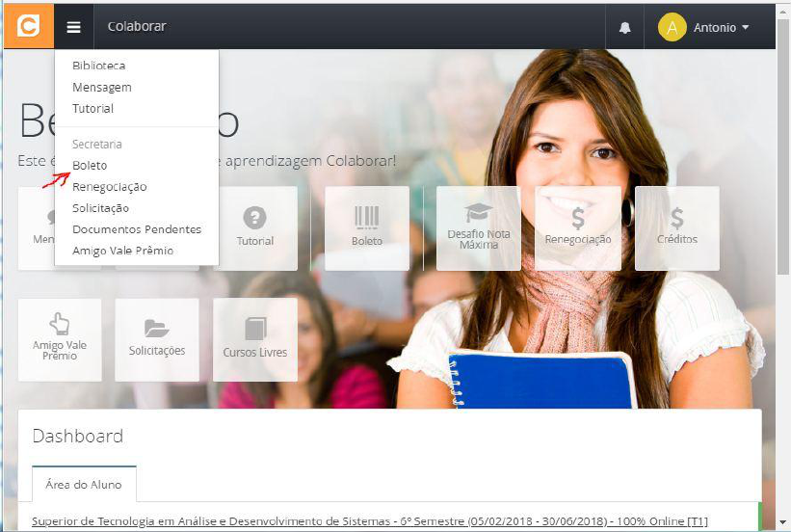Select Biblioteca from the dropdown menu
The image size is (791, 532).
98,66
